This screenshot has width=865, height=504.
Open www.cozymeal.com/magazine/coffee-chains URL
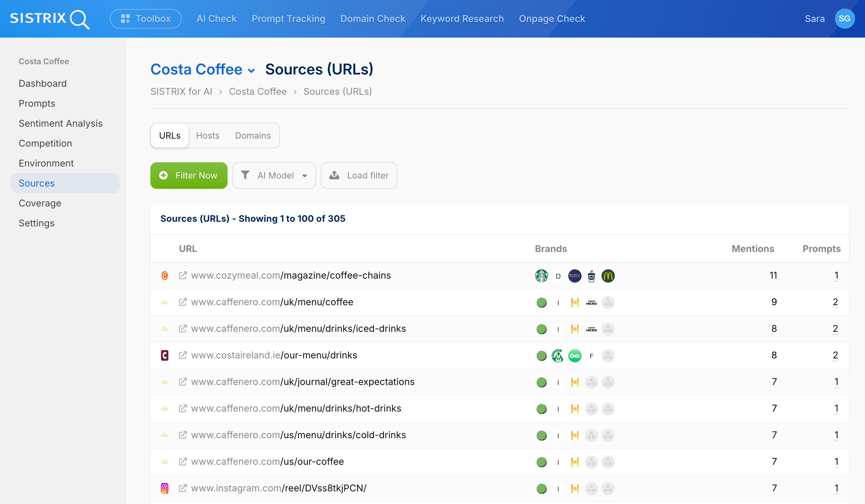click(x=291, y=275)
